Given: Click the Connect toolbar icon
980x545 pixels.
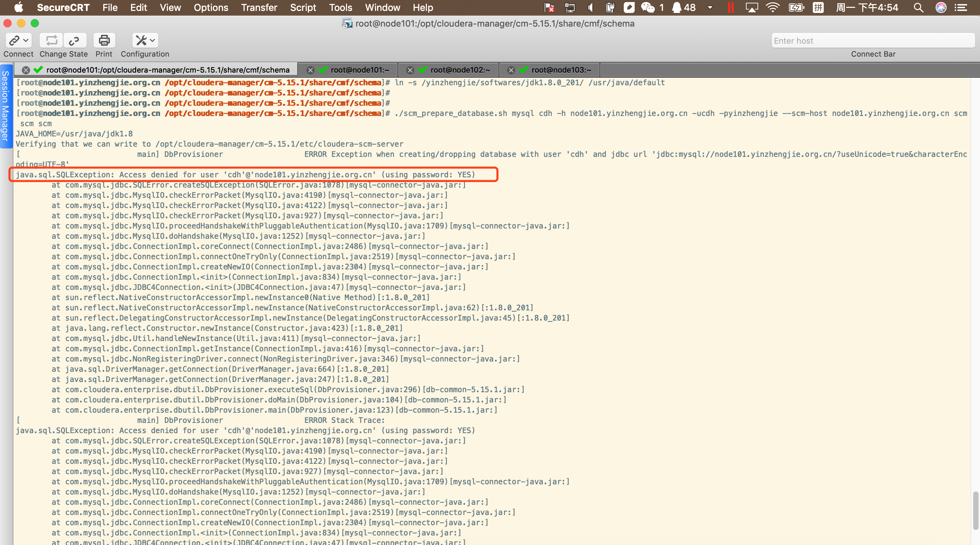Looking at the screenshot, I should point(14,40).
